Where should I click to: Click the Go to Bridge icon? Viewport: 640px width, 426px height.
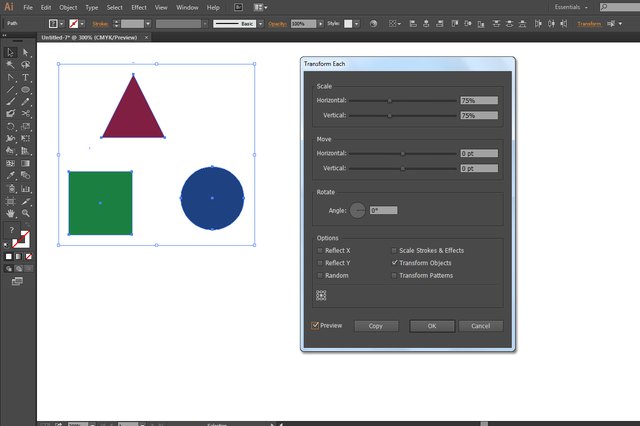[238, 7]
